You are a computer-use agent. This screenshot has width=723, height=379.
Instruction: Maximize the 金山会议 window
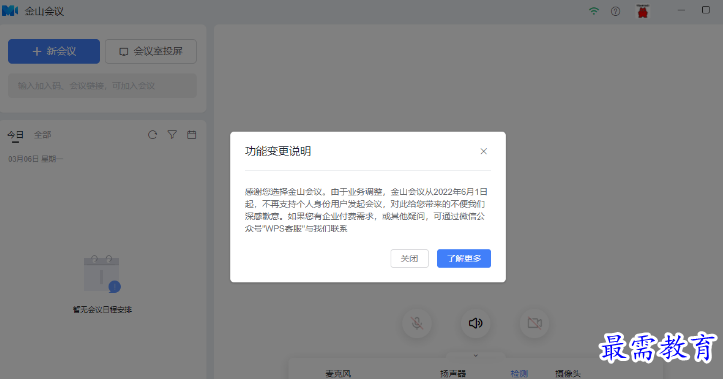click(x=705, y=10)
